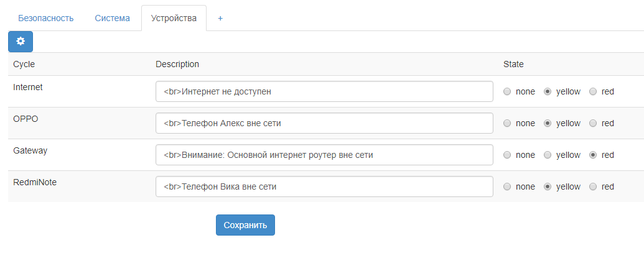Choose red state for OPPO
This screenshot has height=253, width=644.
click(x=593, y=124)
